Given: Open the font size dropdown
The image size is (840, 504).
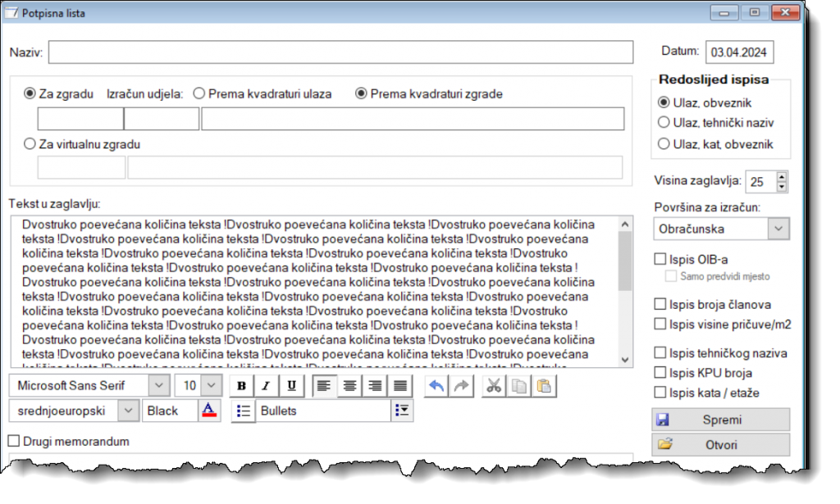Looking at the screenshot, I should (x=211, y=386).
